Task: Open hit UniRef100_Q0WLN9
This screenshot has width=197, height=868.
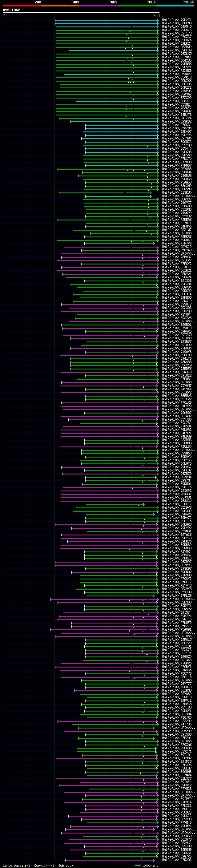Action: pos(176,23)
